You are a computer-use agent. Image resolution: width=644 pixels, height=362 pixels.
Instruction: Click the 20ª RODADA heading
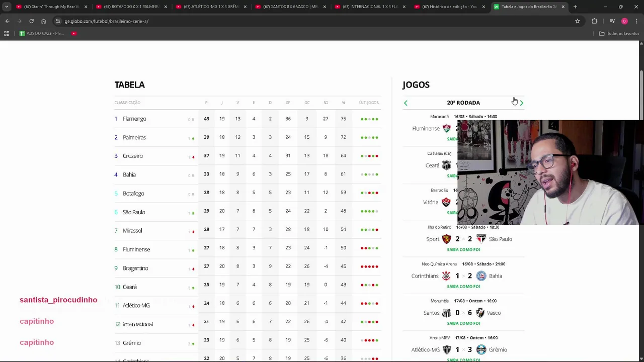463,103
